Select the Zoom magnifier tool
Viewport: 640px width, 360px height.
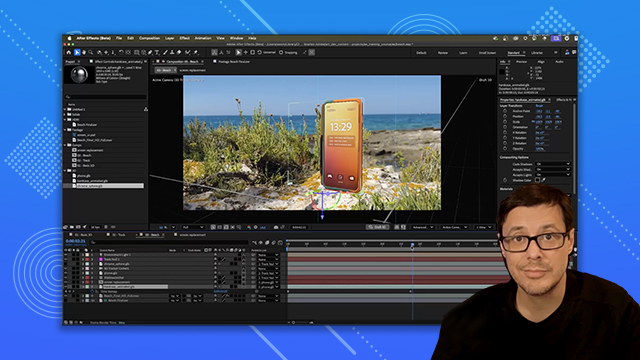(x=91, y=52)
